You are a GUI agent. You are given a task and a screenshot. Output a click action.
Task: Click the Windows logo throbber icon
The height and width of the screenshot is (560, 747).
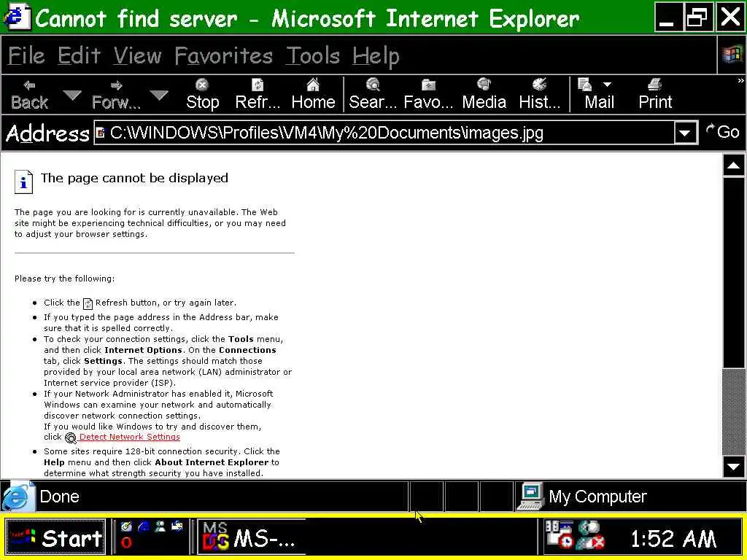pos(732,54)
